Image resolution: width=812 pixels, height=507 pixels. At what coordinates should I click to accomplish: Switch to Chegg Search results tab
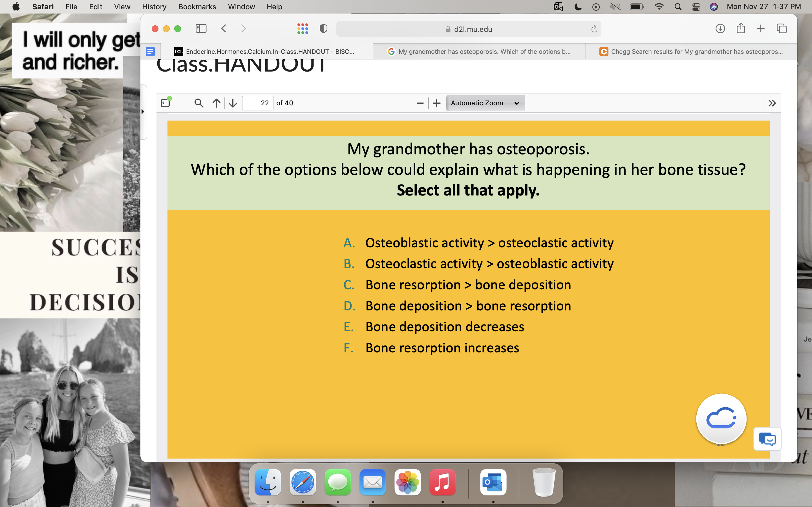coord(691,52)
